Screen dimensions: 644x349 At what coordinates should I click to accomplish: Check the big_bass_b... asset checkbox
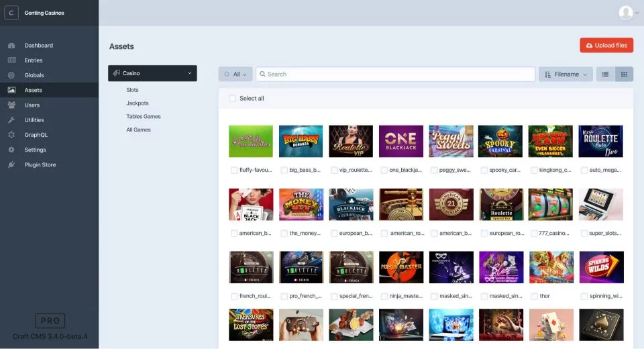[284, 170]
